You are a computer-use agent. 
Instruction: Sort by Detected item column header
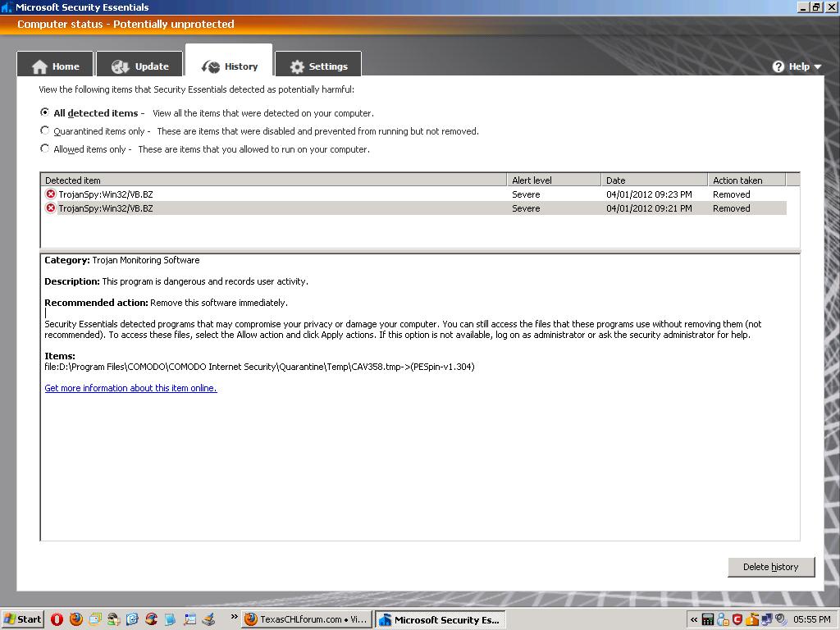coord(273,180)
